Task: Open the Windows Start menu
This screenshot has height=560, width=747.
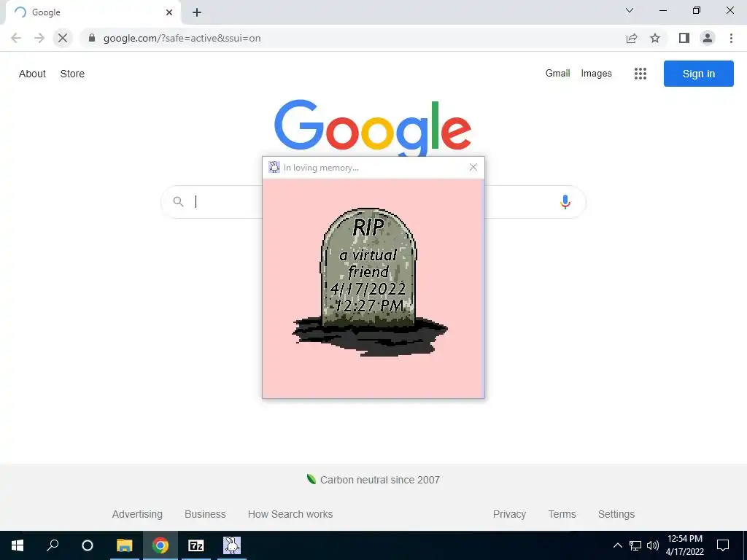Action: (x=18, y=545)
